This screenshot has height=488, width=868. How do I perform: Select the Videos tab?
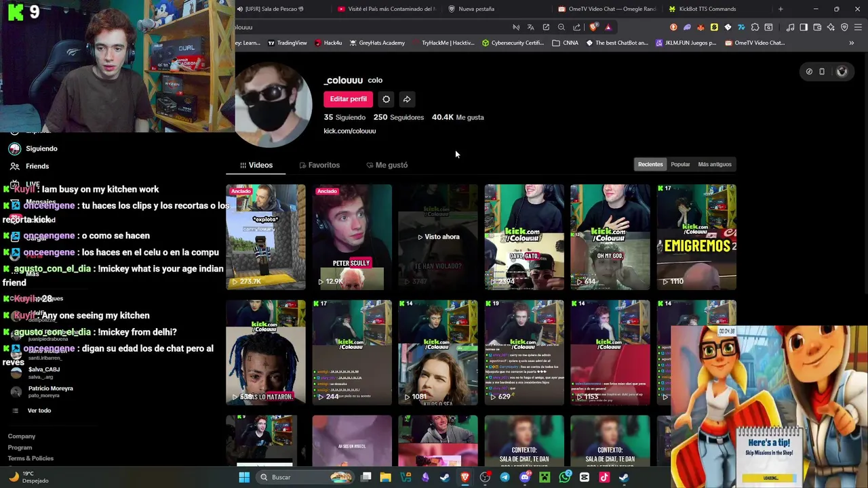256,165
